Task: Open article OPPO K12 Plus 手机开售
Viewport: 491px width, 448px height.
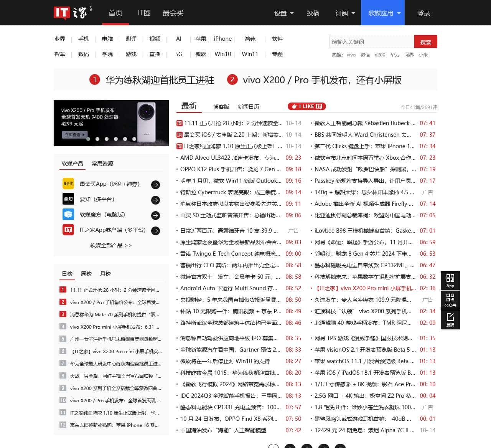Action: 231,169
